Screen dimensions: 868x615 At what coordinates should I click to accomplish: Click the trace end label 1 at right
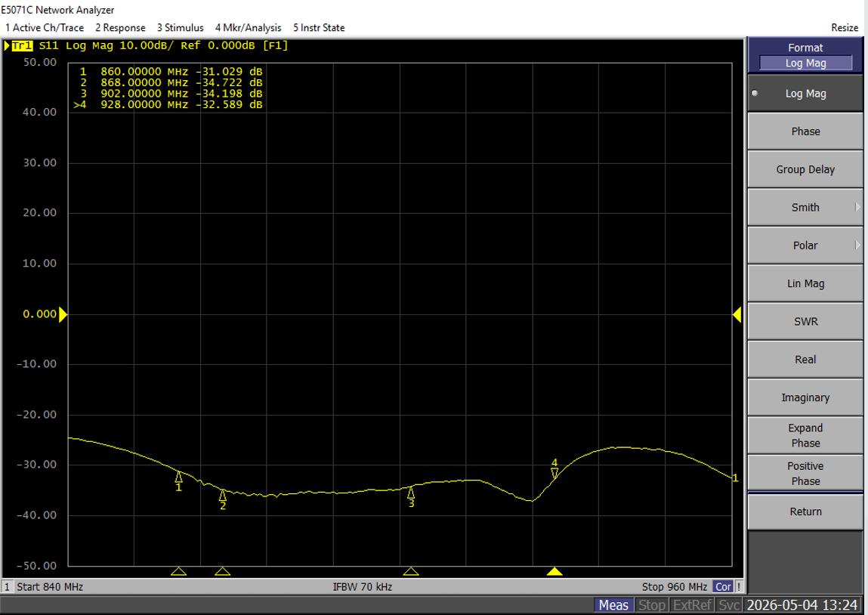click(735, 477)
